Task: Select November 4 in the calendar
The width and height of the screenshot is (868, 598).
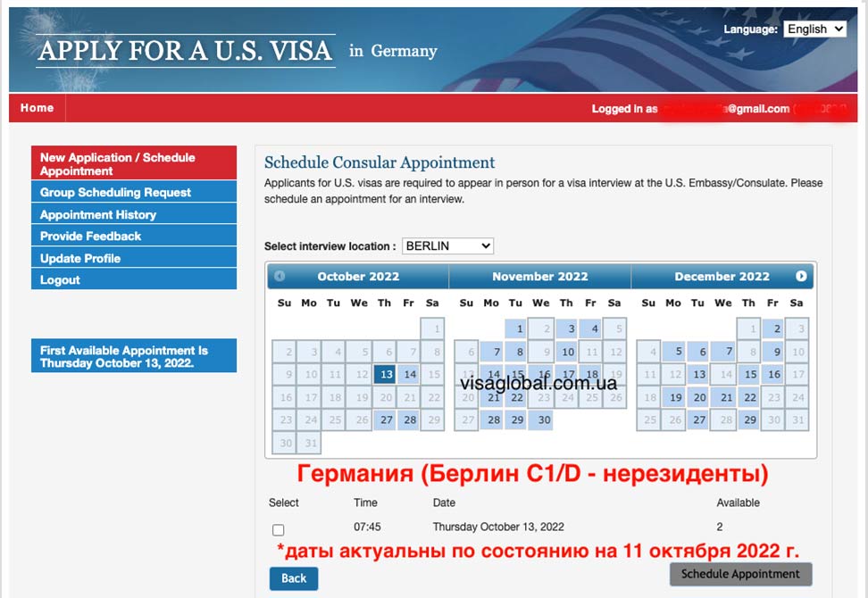Action: click(591, 328)
